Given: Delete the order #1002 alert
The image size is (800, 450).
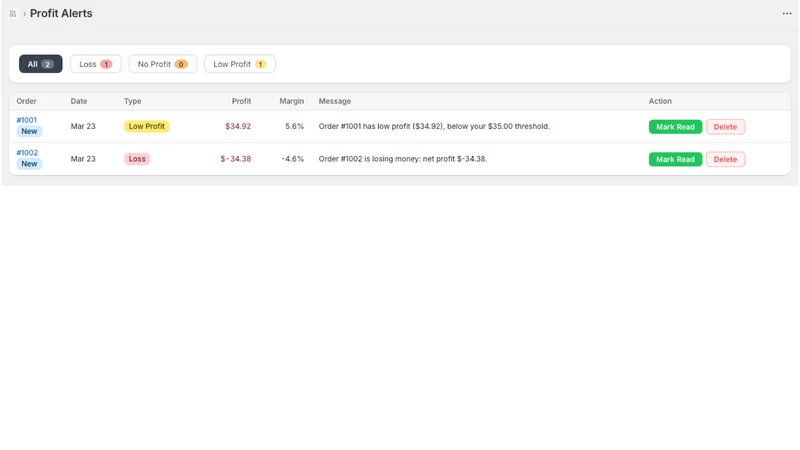Looking at the screenshot, I should [x=725, y=159].
